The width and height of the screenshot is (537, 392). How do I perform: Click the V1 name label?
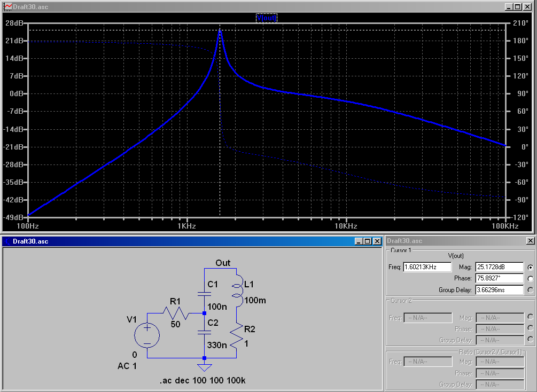click(x=132, y=319)
